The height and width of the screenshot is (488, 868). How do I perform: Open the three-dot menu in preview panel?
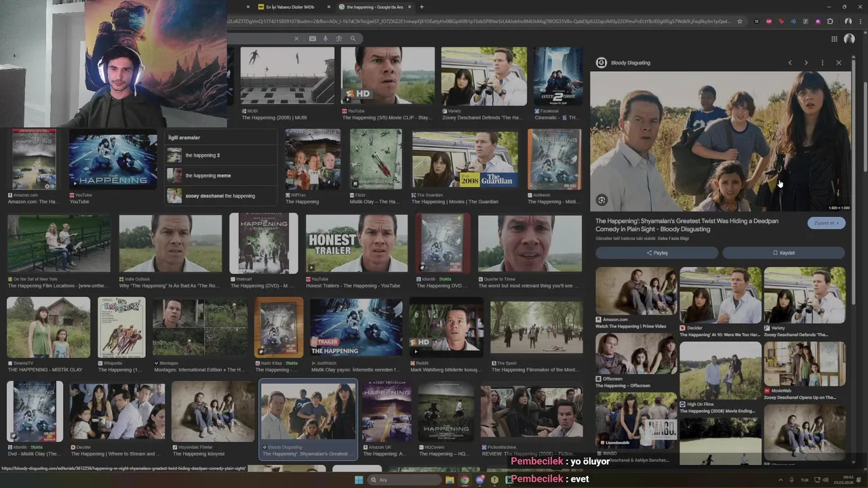(822, 62)
